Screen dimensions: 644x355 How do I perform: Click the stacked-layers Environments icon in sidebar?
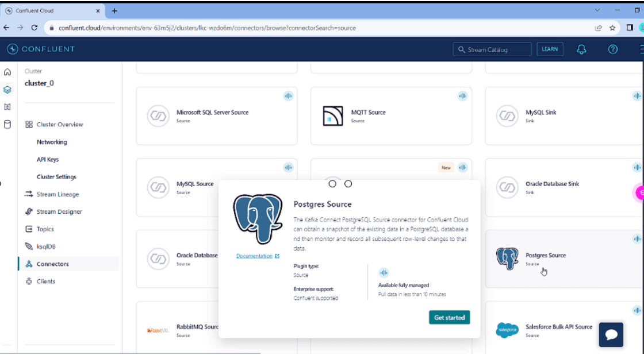[7, 90]
